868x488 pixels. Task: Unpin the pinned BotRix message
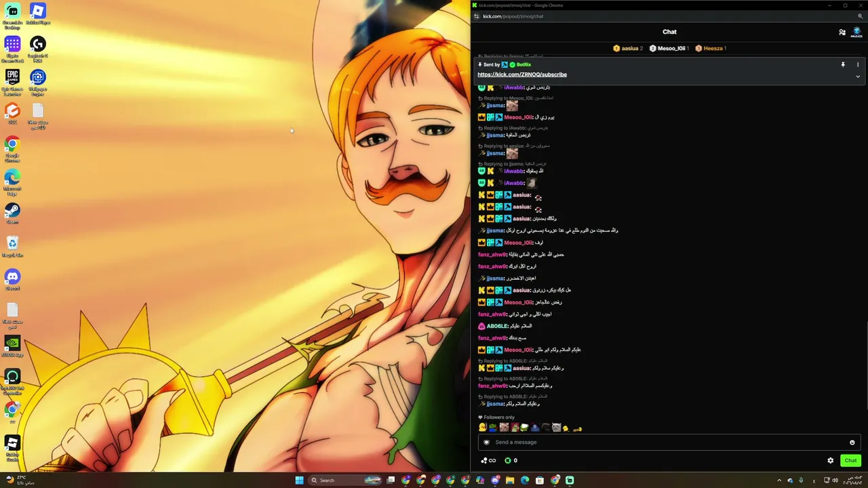[x=843, y=64]
